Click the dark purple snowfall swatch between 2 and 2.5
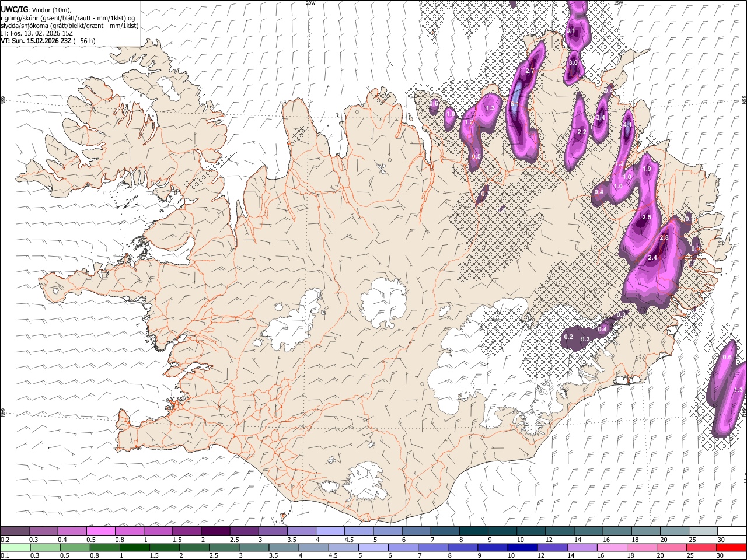747x560 pixels. [x=215, y=531]
